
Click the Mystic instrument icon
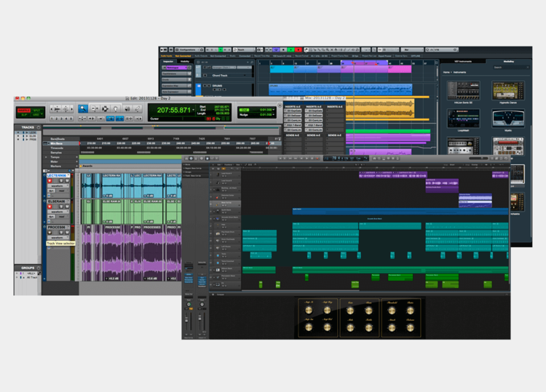click(507, 119)
